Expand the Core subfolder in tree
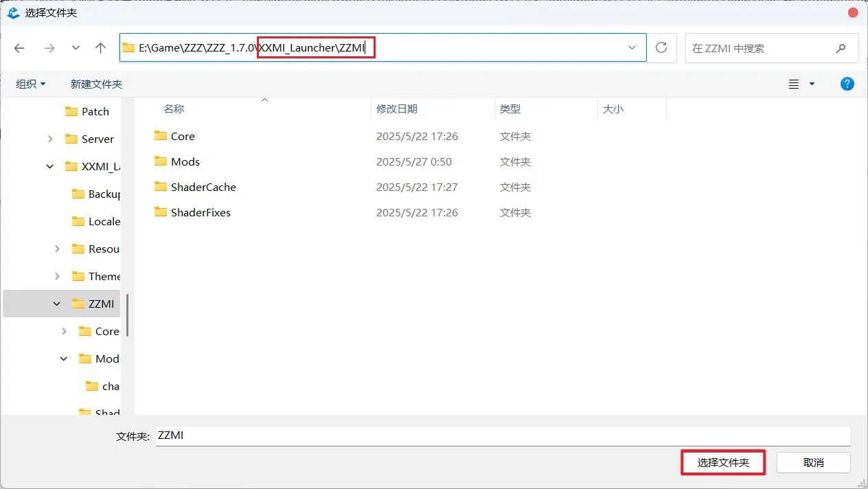 64,331
